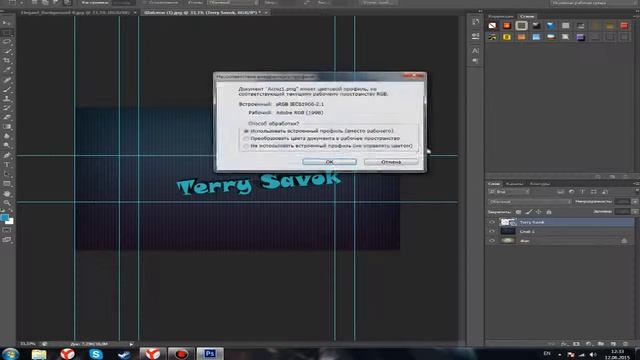This screenshot has width=640, height=360.
Task: Click the status bar zoom percentage field
Action: (x=28, y=344)
